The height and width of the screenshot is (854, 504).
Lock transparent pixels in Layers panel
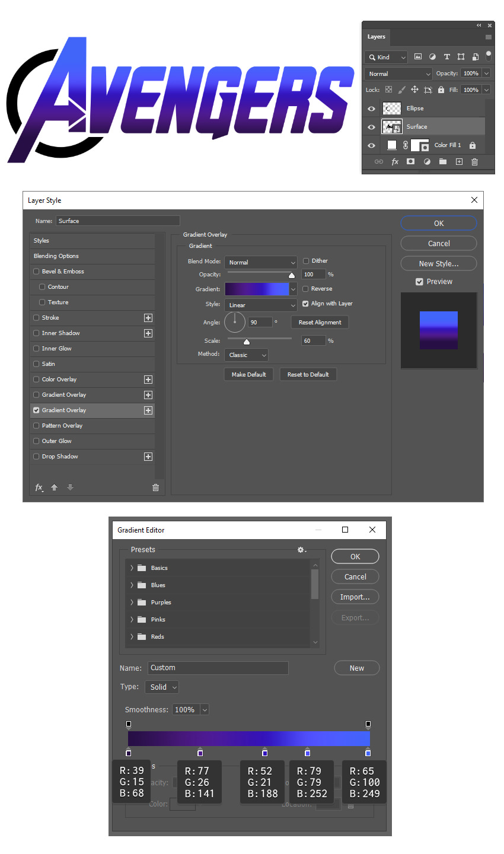point(388,90)
